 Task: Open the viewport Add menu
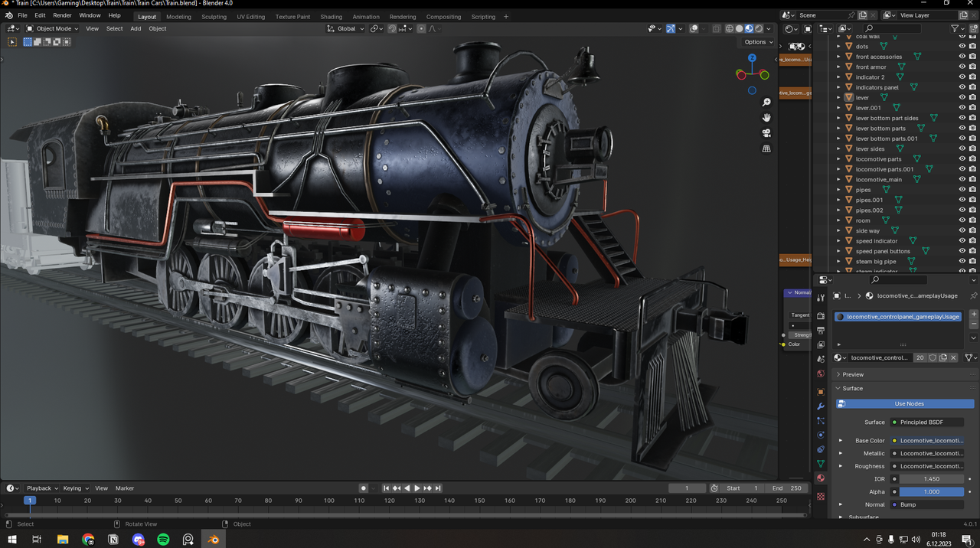(136, 28)
